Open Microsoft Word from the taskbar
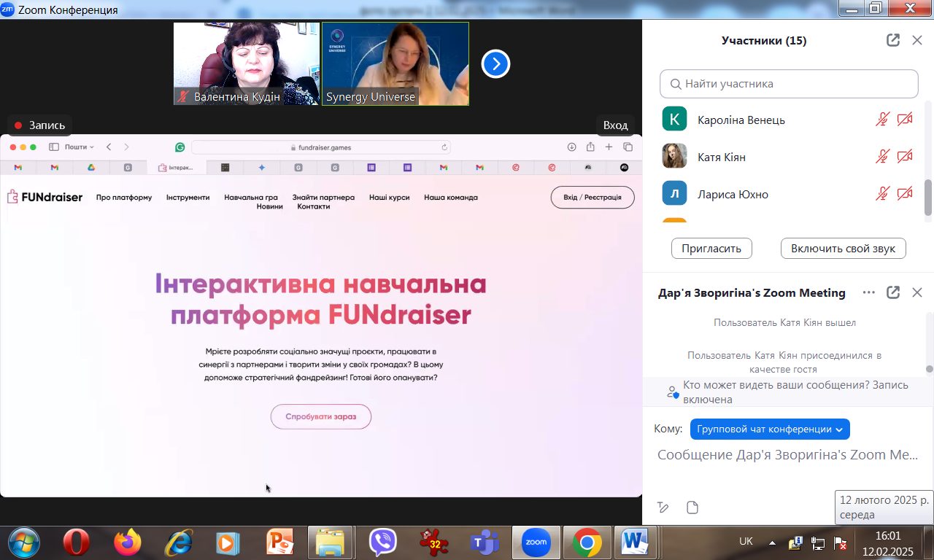This screenshot has height=560, width=934. pyautogui.click(x=636, y=542)
